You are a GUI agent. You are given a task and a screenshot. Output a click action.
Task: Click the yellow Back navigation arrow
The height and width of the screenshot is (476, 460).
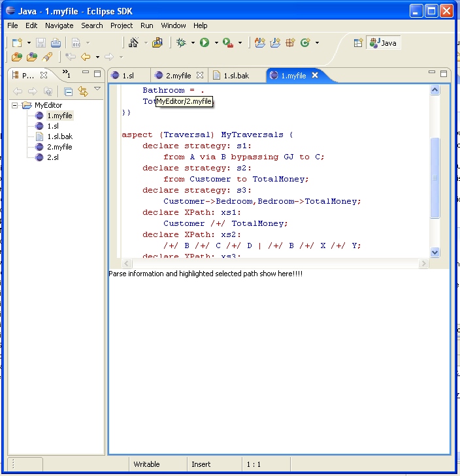pos(85,57)
